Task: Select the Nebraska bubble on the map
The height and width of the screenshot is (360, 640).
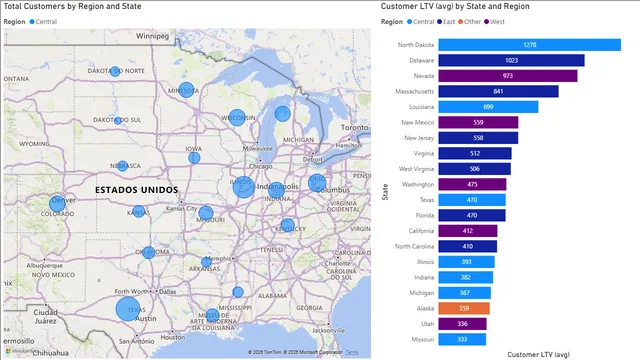Action: [x=122, y=166]
